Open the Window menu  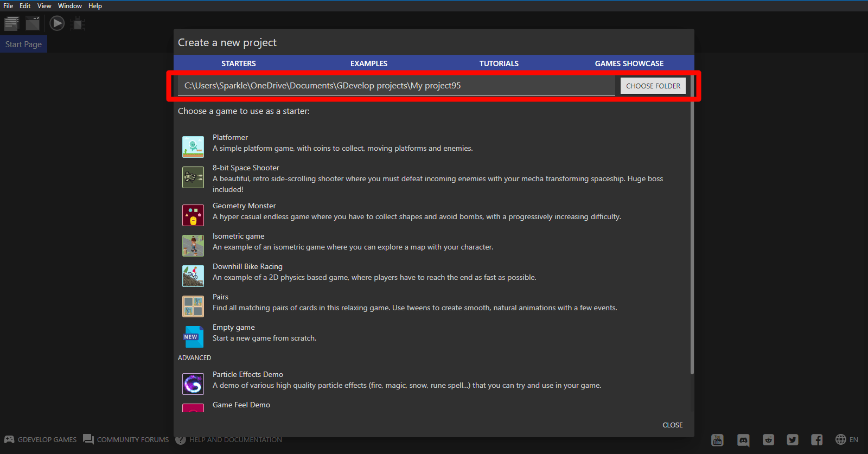(70, 6)
